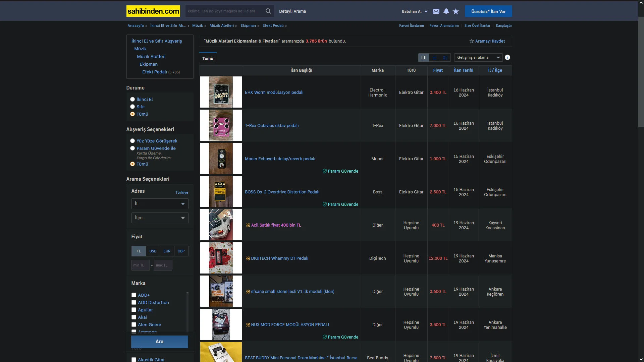This screenshot has height=362, width=644.
Task: Click Param Güvende badge on Mooer Echoverb
Action: pos(340,171)
